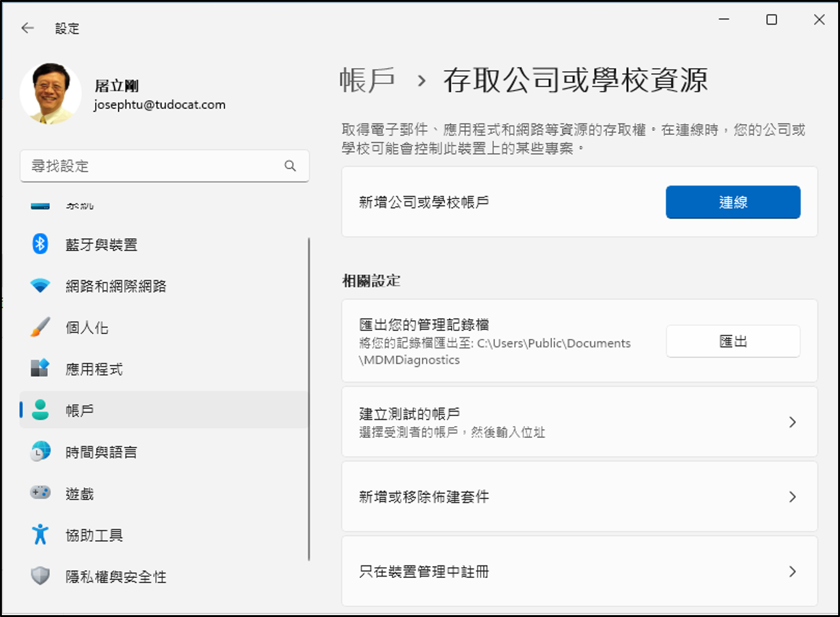Expand the 建立測試的帳戶 chevron

coord(793,422)
